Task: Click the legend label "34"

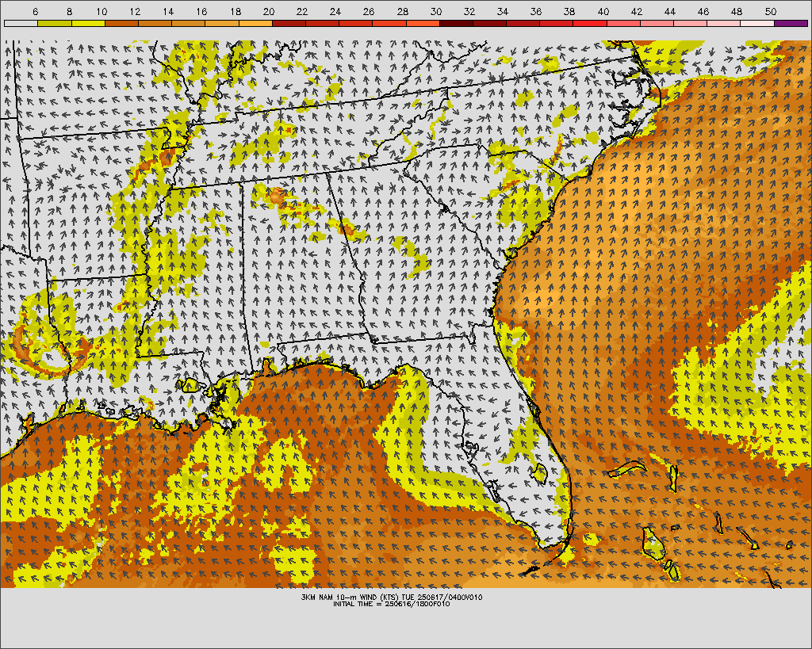Action: (x=502, y=11)
